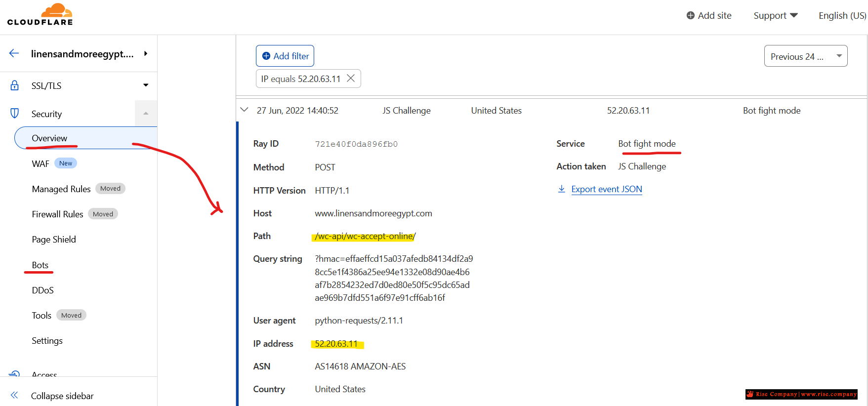Click JS Challenge in the event row header
This screenshot has width=868, height=406.
coord(407,111)
